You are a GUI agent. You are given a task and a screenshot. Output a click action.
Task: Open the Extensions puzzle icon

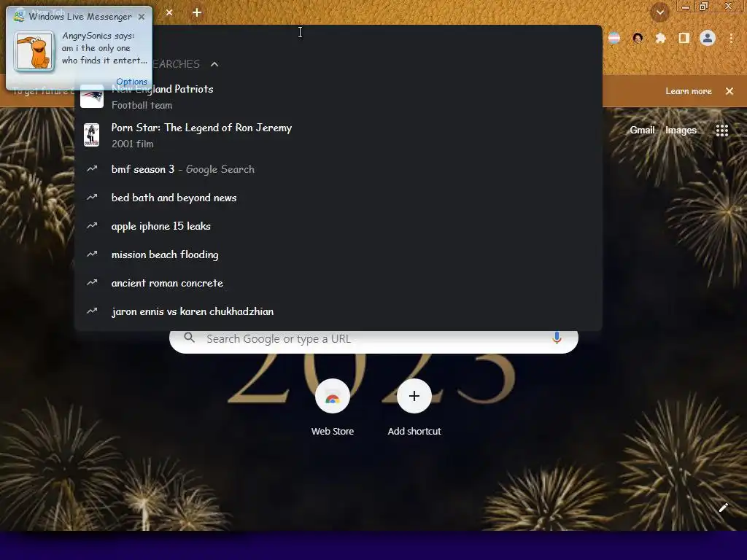tap(660, 38)
